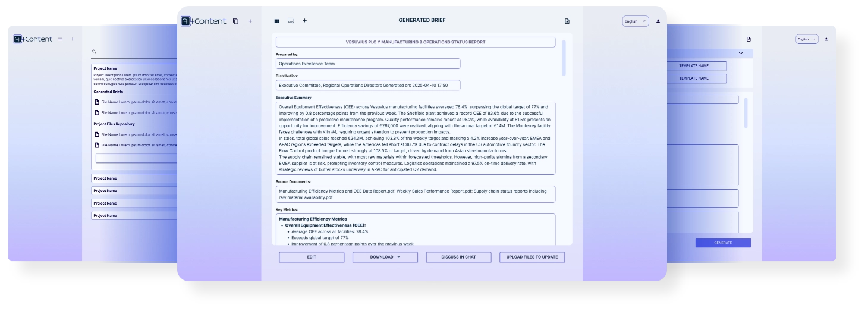The image size is (868, 311).
Task: Click the brief content vertical scrollbar
Action: (564, 58)
